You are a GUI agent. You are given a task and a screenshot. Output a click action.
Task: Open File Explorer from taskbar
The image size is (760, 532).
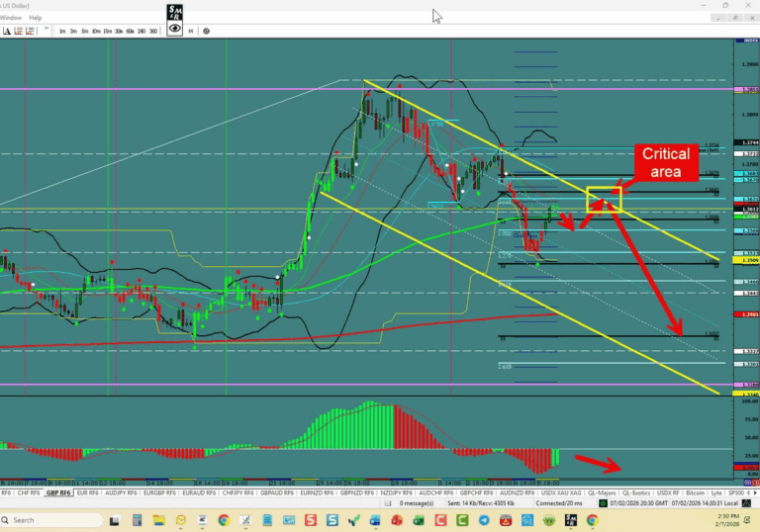coord(159,520)
